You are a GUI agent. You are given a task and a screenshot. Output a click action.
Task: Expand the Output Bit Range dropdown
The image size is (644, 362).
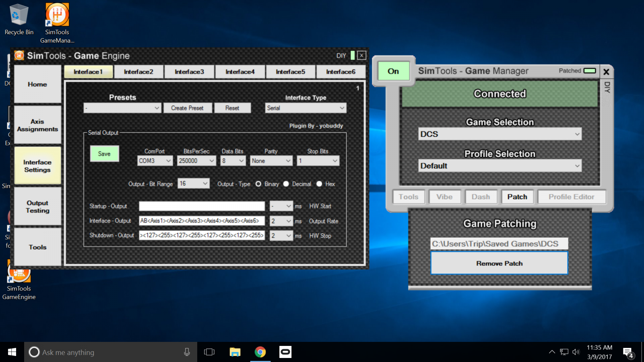(194, 183)
